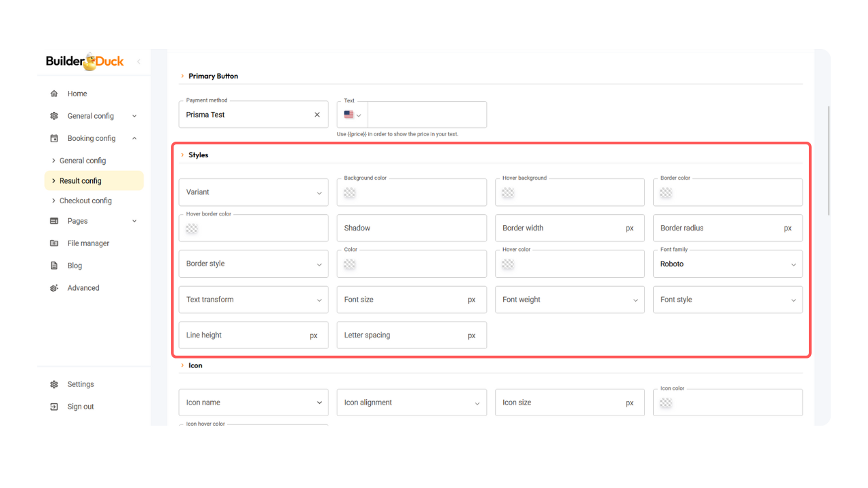
Task: Open the Variant dropdown
Action: pyautogui.click(x=253, y=192)
